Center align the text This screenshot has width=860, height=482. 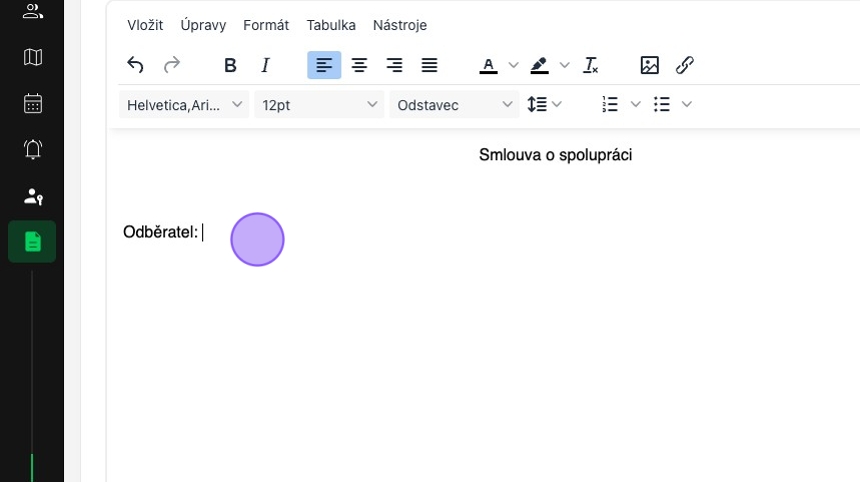coord(359,65)
